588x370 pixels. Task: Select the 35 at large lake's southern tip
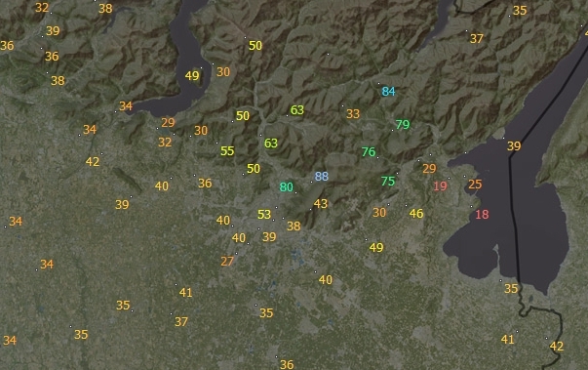pyautogui.click(x=511, y=289)
